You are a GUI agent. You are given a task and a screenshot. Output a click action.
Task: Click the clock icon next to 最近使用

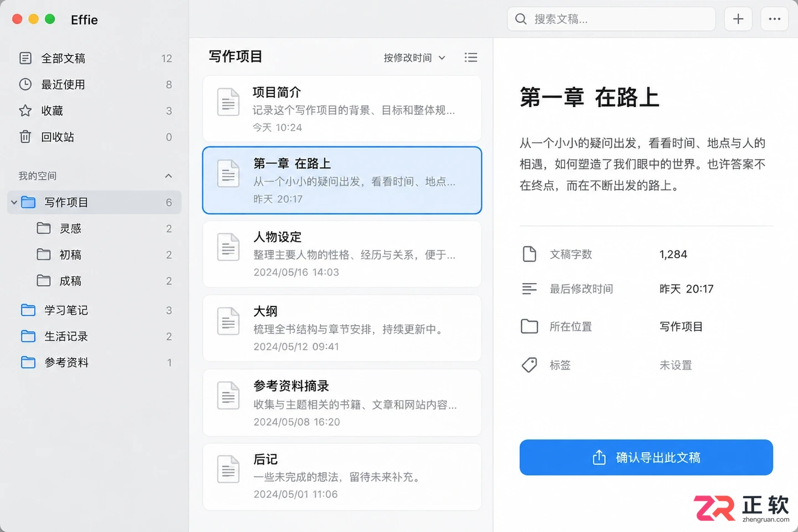(x=25, y=84)
